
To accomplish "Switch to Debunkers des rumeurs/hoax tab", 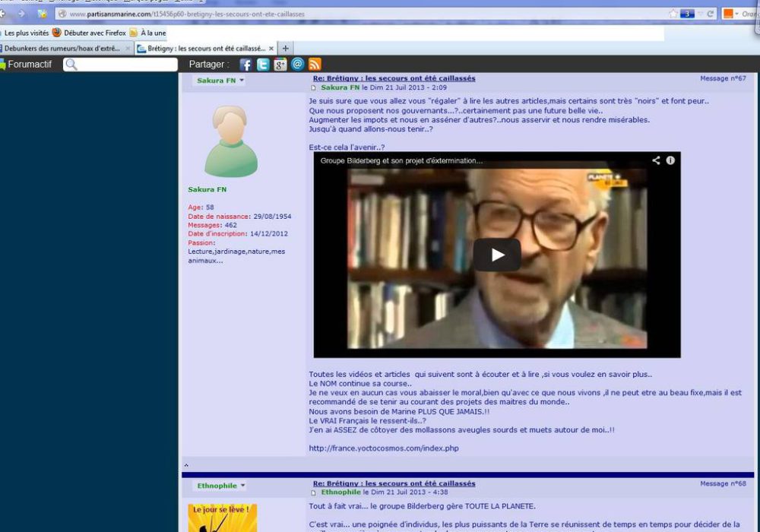I will point(62,49).
